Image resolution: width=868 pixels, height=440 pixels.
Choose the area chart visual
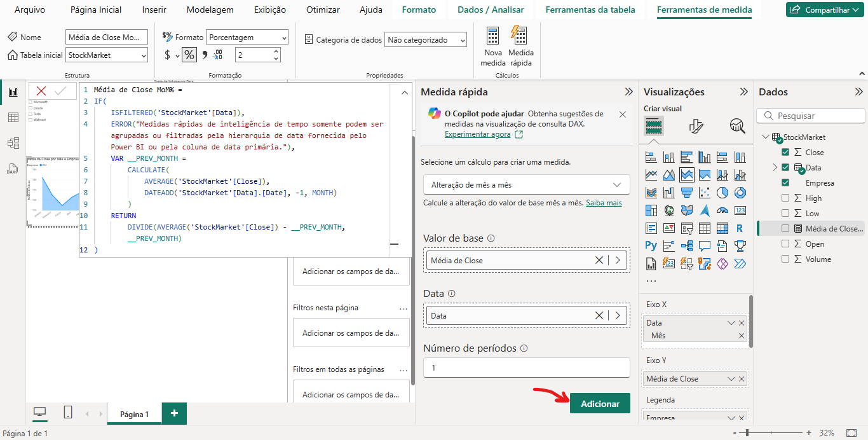(x=668, y=174)
